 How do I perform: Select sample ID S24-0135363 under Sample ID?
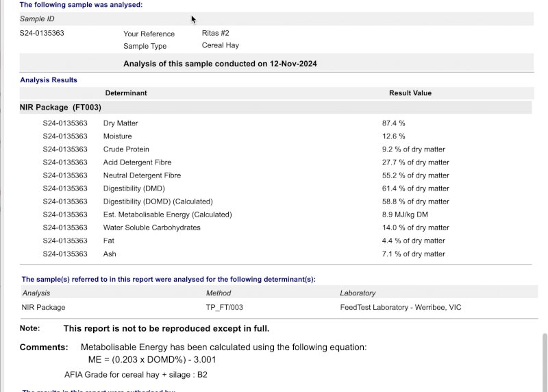coord(42,33)
